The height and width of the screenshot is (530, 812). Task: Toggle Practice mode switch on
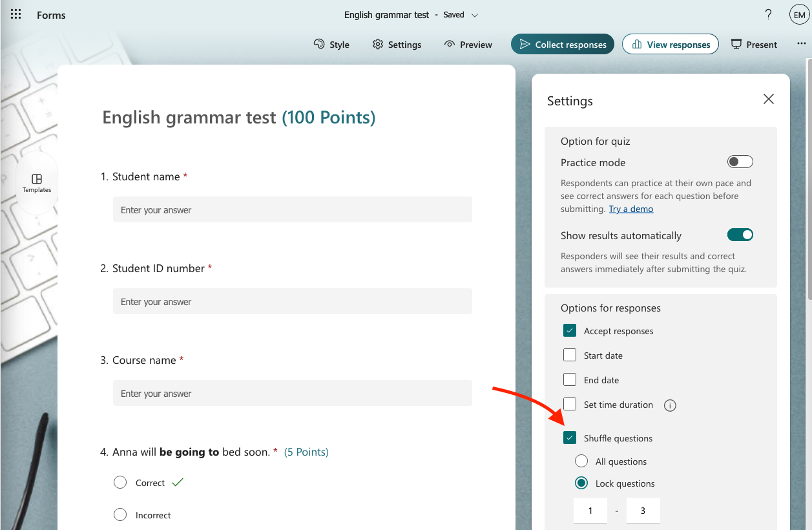click(740, 162)
